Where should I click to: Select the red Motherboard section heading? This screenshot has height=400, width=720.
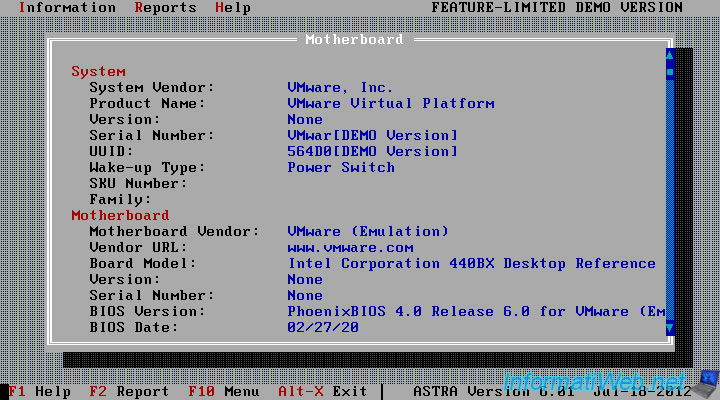(x=120, y=215)
